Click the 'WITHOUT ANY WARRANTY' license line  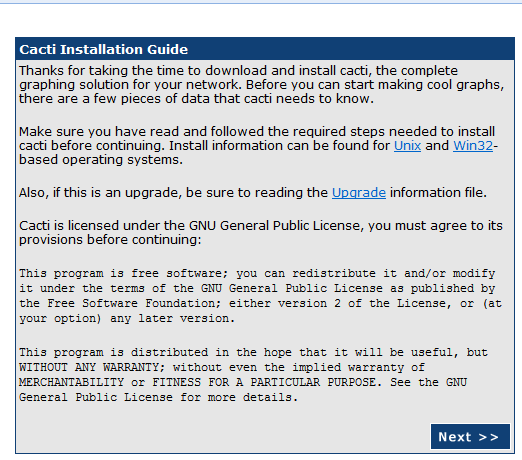(222, 367)
